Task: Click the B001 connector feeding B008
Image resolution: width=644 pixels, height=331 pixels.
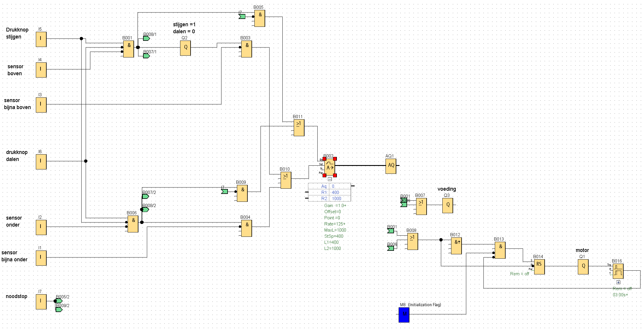Action: [x=390, y=231]
